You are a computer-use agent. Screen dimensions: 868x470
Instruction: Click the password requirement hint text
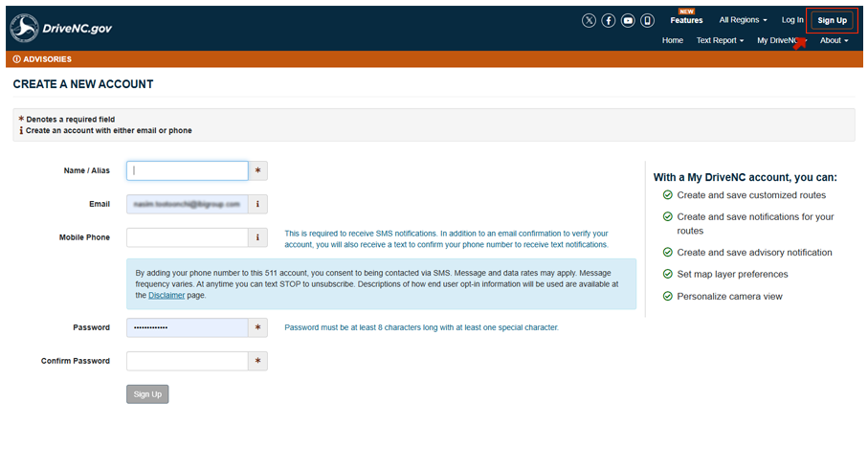coord(421,327)
